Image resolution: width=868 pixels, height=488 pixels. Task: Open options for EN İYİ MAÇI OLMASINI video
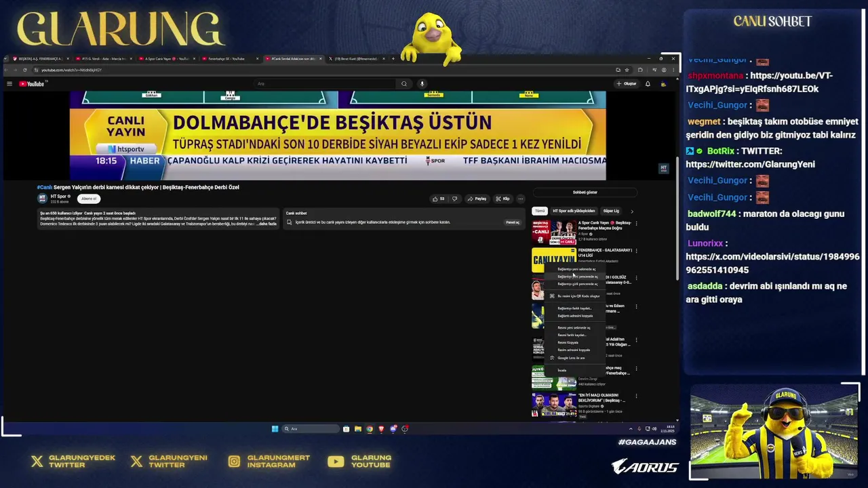coord(636,396)
